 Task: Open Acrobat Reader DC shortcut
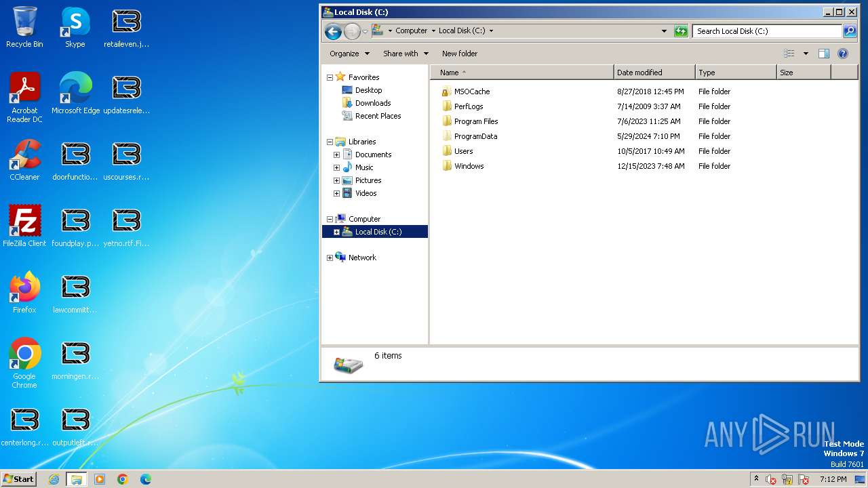point(24,98)
